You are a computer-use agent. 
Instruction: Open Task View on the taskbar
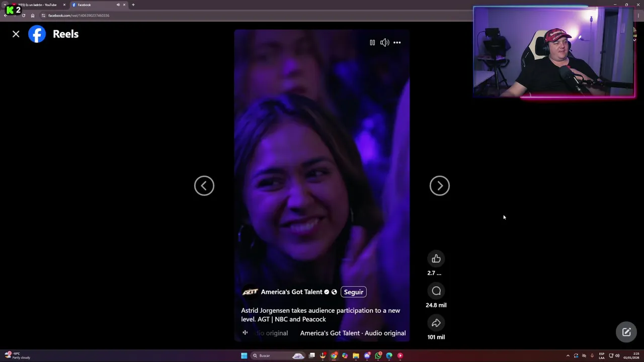coord(312,355)
